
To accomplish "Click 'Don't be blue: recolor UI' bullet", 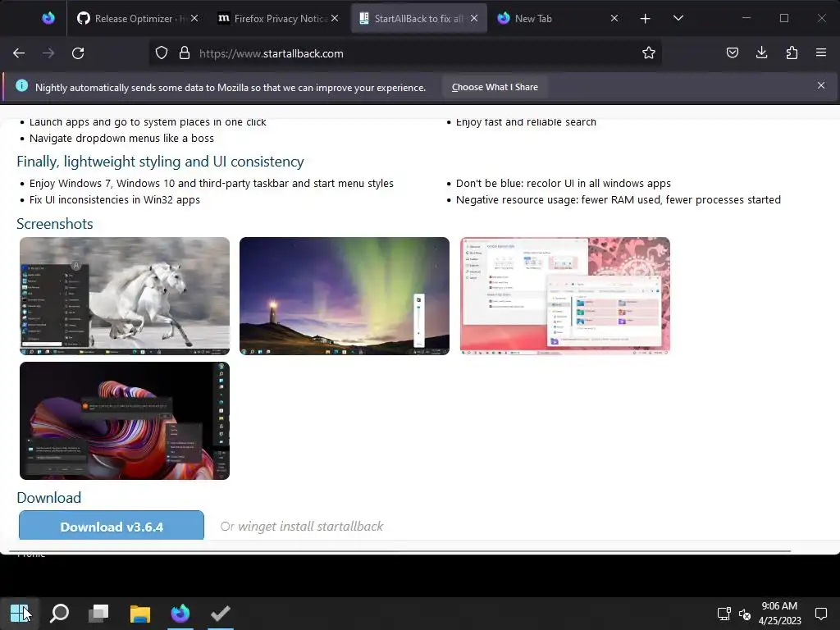I will coord(563,183).
